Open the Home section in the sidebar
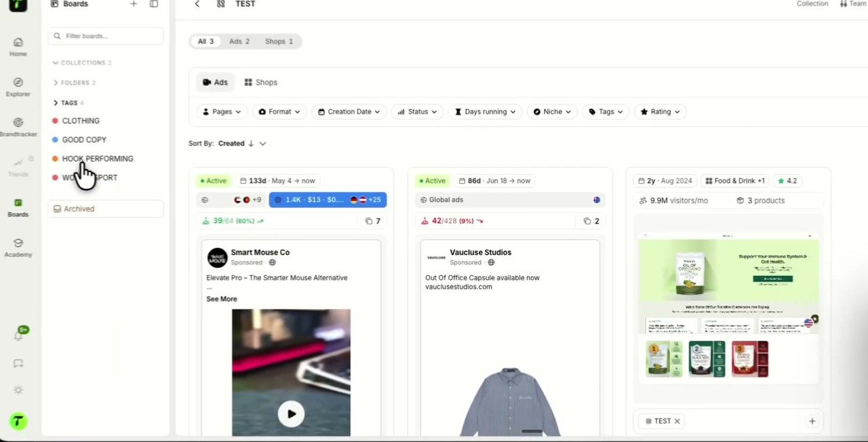Screen dimensions: 868x442 [18, 47]
